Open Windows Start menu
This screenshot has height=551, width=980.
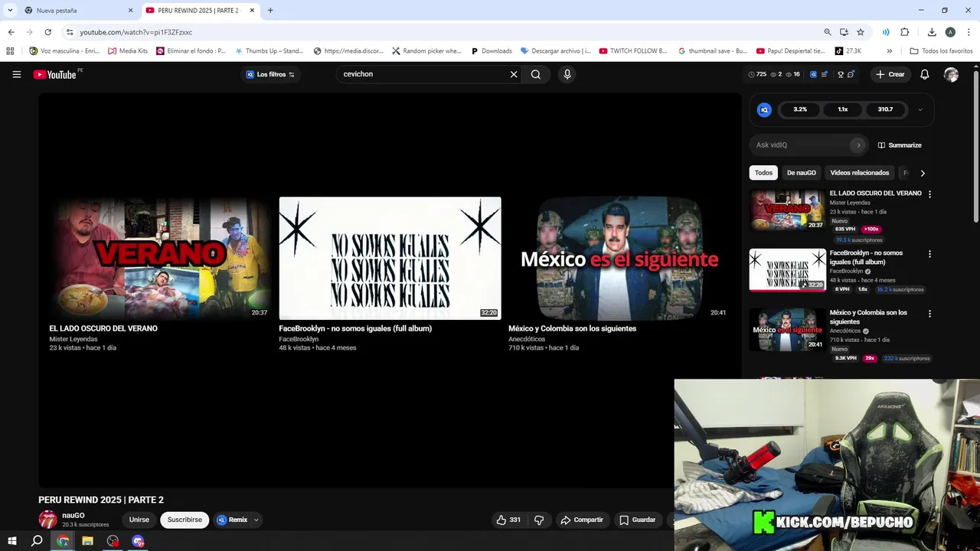point(11,541)
